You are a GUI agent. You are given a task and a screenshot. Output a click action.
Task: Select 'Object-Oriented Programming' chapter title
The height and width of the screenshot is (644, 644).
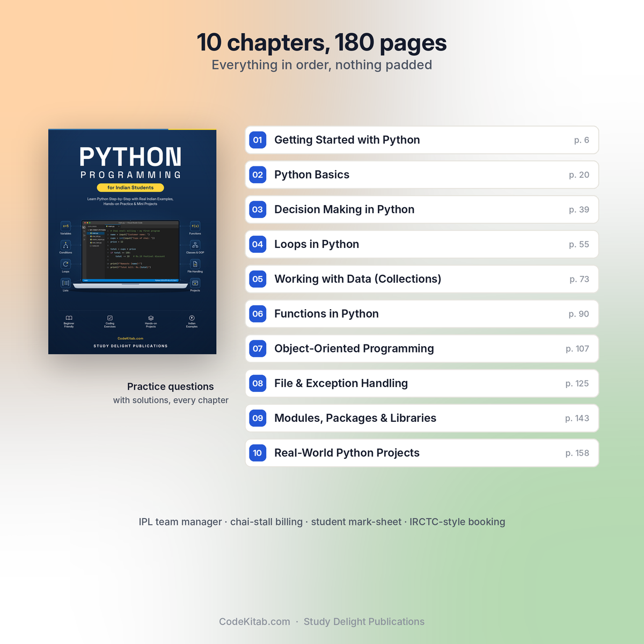[x=354, y=349]
